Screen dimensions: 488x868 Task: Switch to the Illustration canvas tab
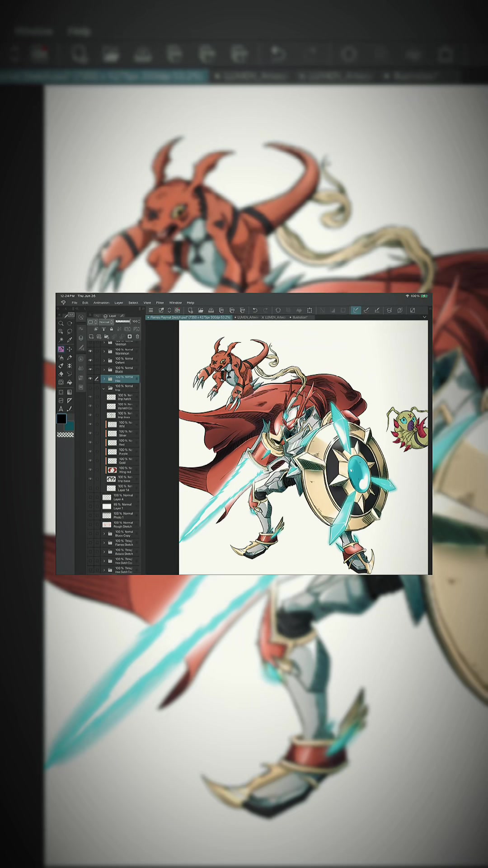coord(300,317)
